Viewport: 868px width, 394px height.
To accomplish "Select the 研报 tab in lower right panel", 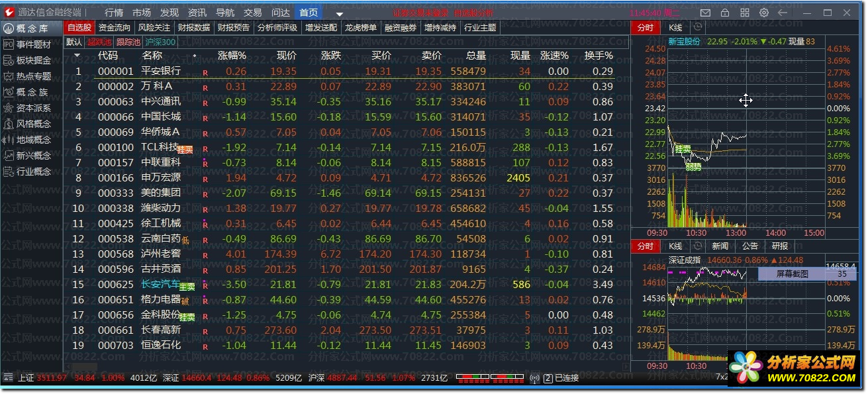I will 780,246.
